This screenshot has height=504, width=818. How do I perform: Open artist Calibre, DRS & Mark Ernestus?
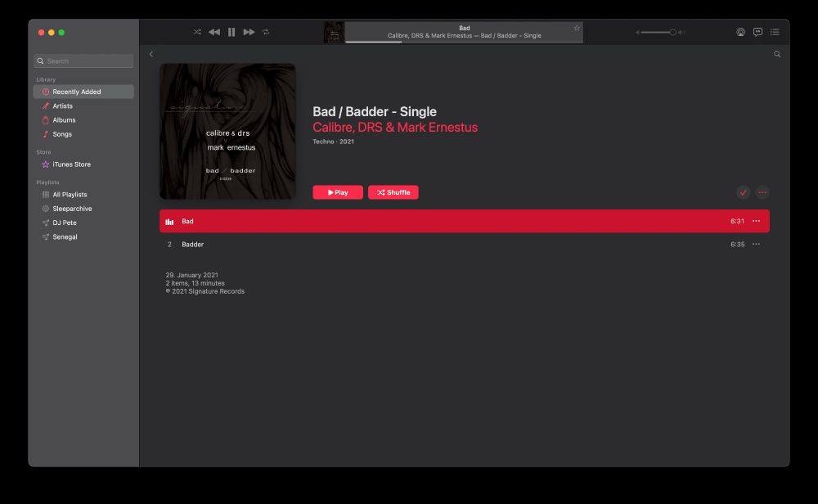[395, 128]
